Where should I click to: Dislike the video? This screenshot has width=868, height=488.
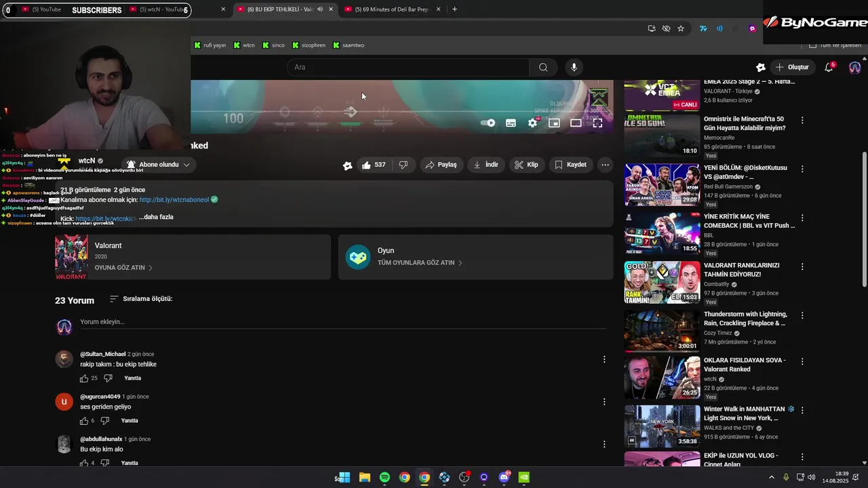[x=403, y=165]
